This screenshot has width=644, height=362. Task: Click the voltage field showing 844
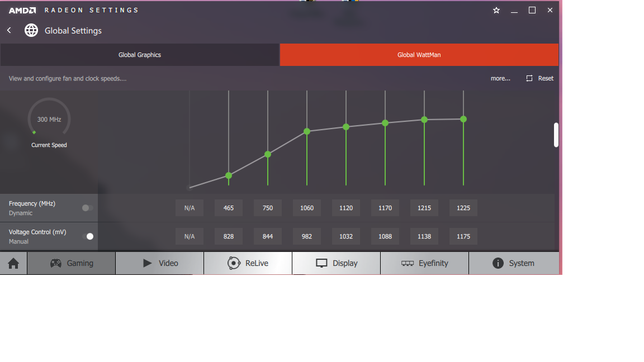coord(268,236)
